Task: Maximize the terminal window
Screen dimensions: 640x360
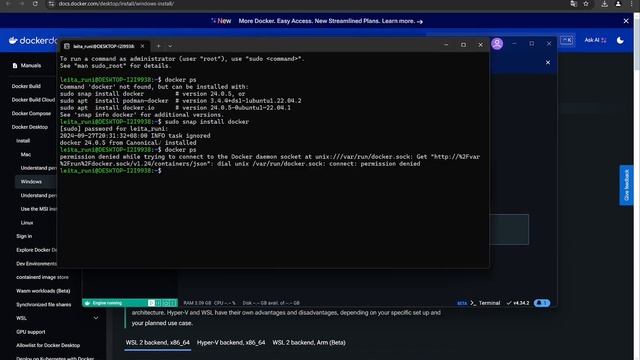Action: click(x=463, y=45)
